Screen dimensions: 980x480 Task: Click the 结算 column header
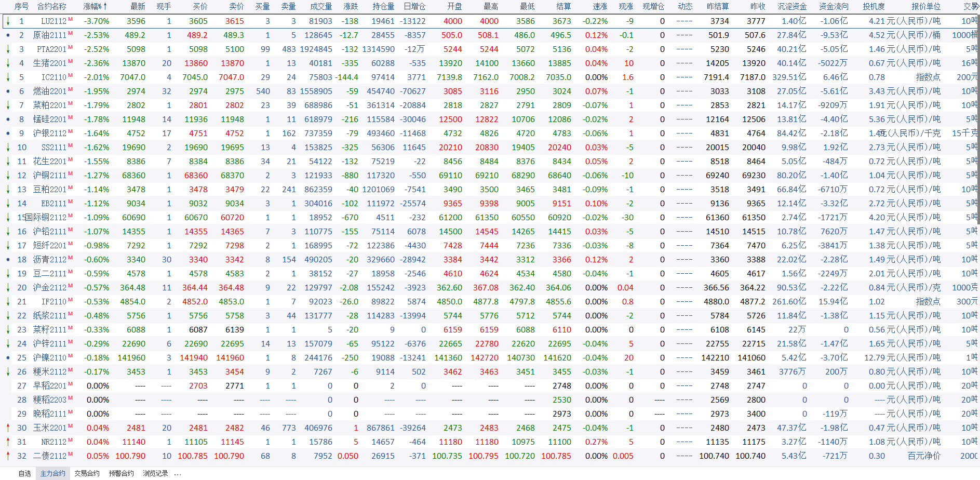click(x=563, y=6)
